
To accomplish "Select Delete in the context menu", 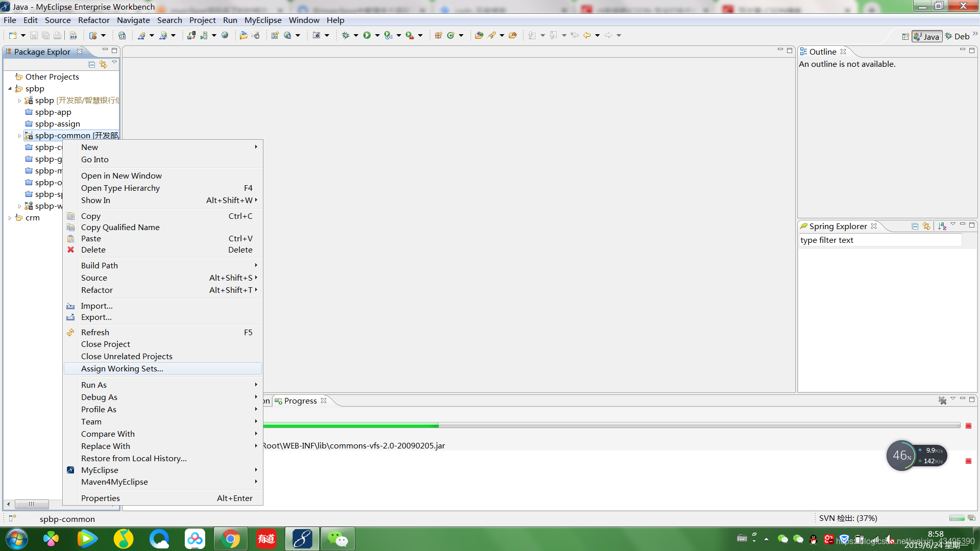I will pos(163,249).
